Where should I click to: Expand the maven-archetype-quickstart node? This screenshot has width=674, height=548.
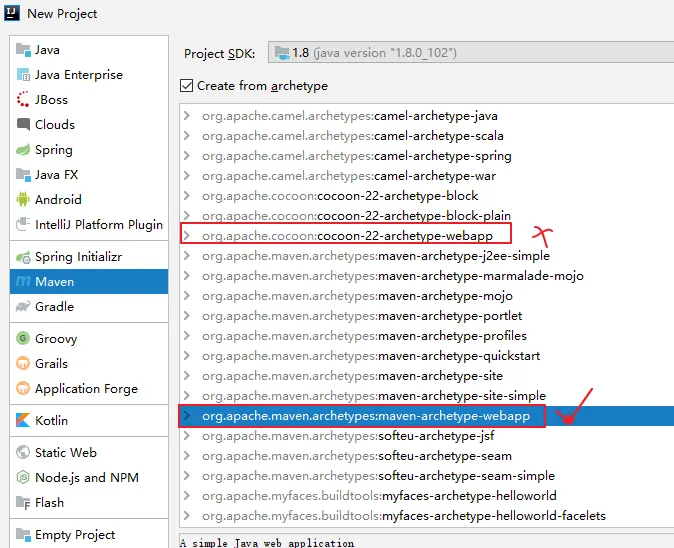187,355
